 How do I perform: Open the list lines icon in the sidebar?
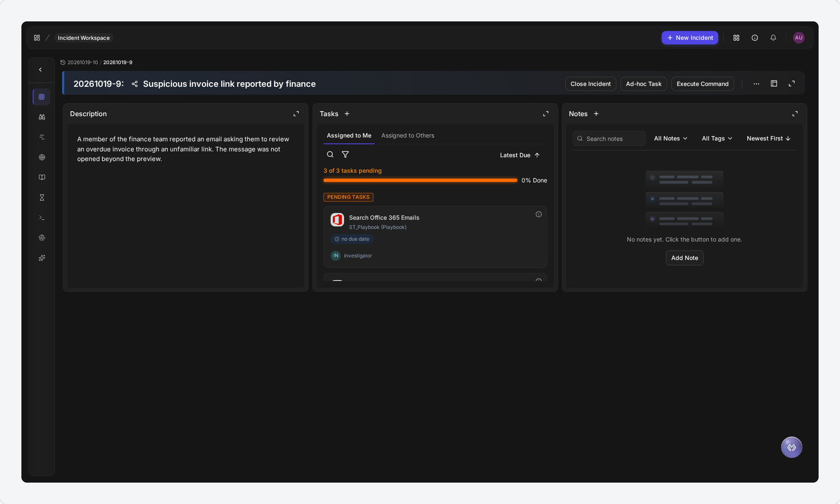42,137
